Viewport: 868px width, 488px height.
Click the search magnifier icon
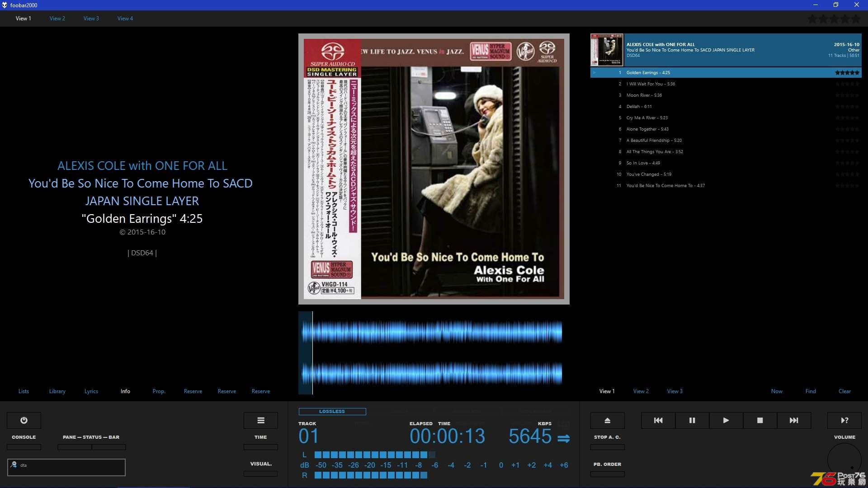[14, 465]
